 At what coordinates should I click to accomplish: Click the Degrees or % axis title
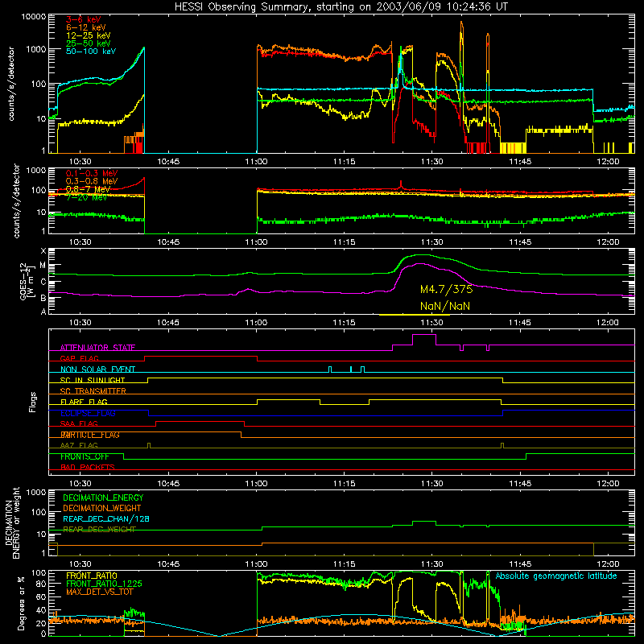21,604
